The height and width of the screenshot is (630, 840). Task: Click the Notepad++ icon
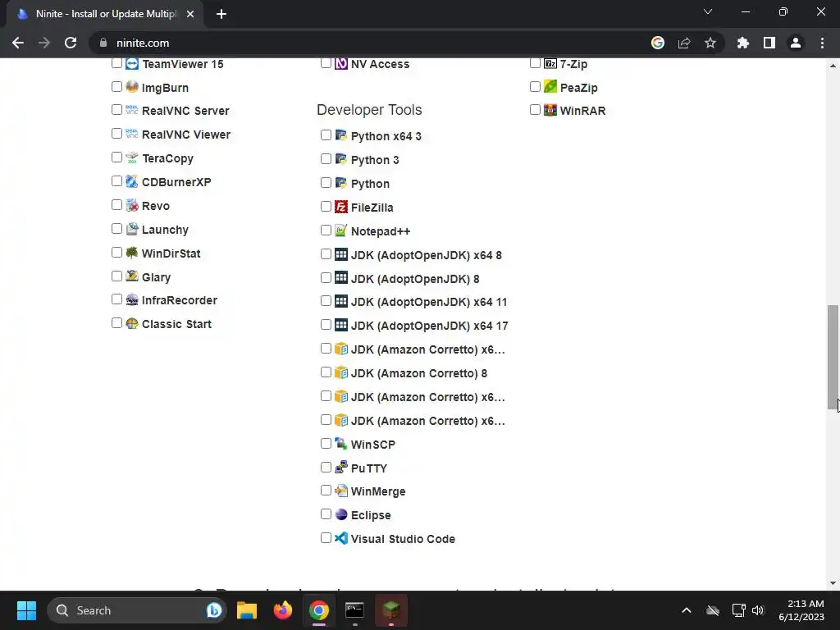[x=341, y=231]
